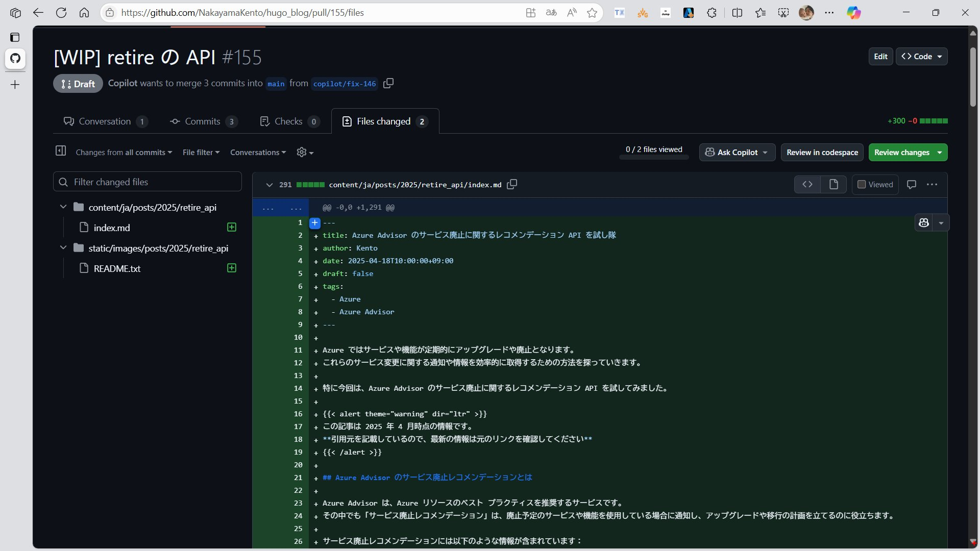Image resolution: width=980 pixels, height=551 pixels.
Task: Click Review changes button
Action: click(902, 152)
